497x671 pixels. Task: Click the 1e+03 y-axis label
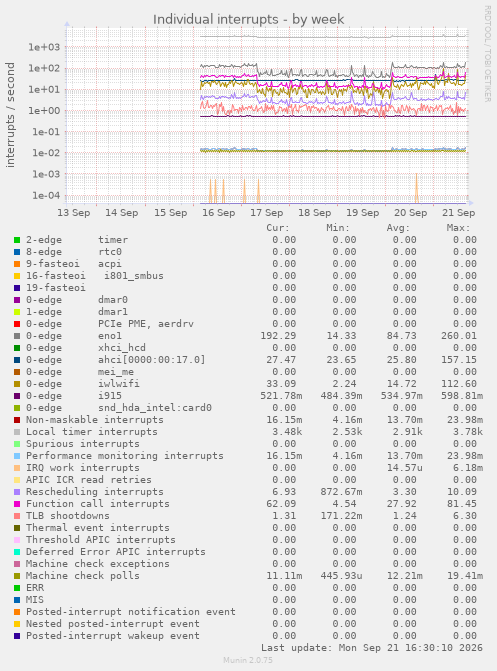coord(44,47)
